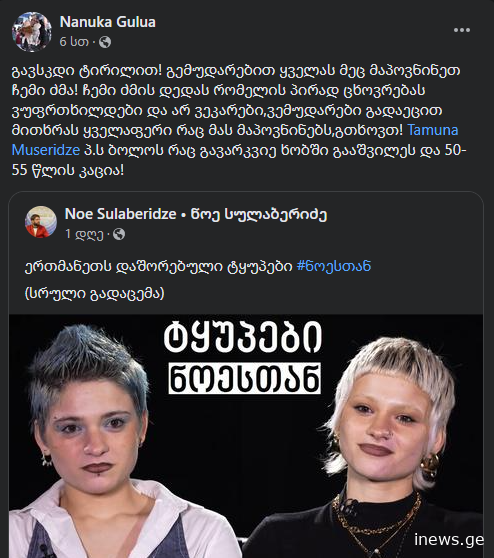Open the shared post's 1 დღე timestamp
The height and width of the screenshot is (558, 494).
84,234
